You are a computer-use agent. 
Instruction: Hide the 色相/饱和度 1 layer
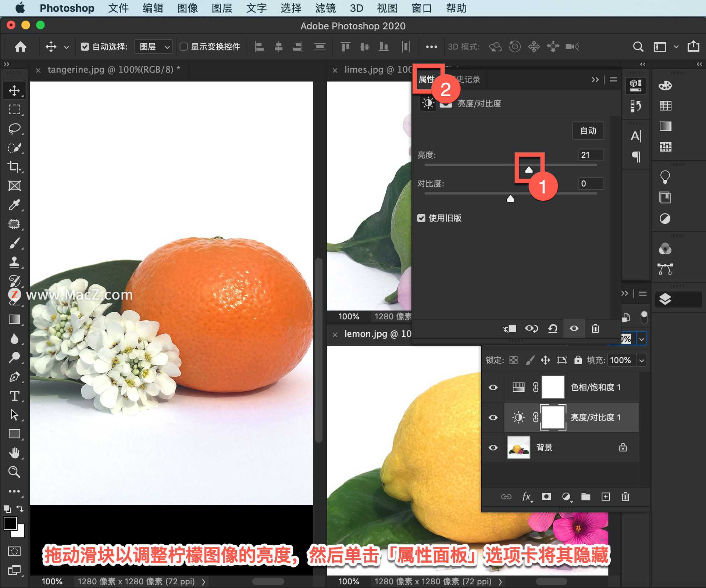pos(493,387)
